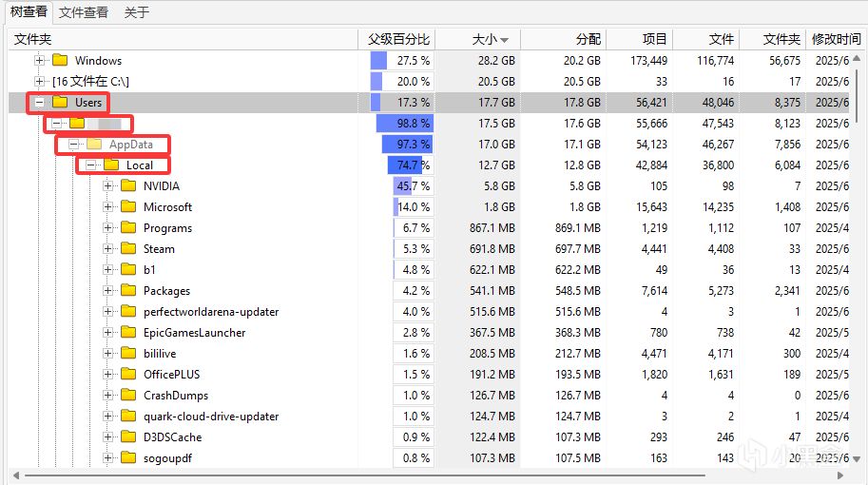Expand the perfectworldarena-updater node
The image size is (868, 485).
click(x=108, y=312)
